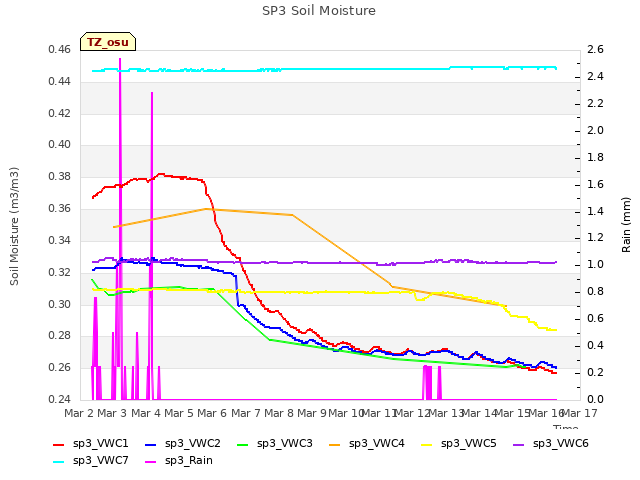Click the red sp3_VWC1 legend swatch
The width and height of the screenshot is (640, 480).
[59, 444]
